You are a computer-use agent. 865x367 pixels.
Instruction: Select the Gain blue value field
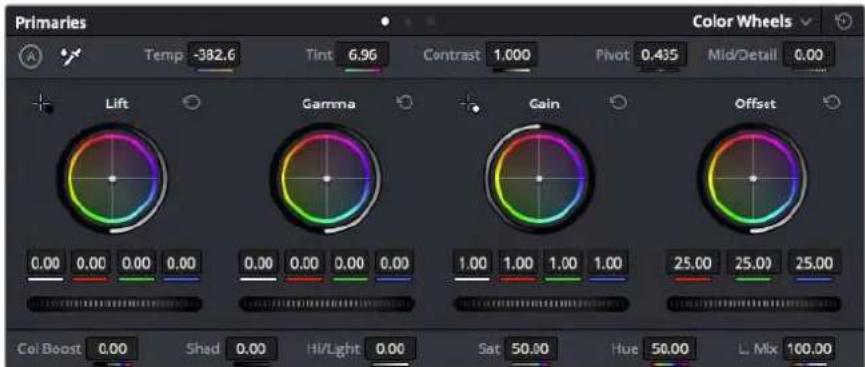tap(608, 263)
